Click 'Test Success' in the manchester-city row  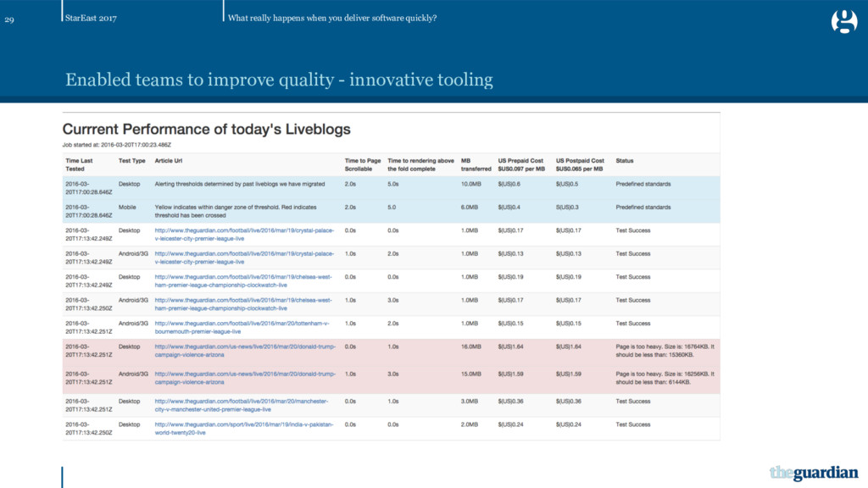633,402
